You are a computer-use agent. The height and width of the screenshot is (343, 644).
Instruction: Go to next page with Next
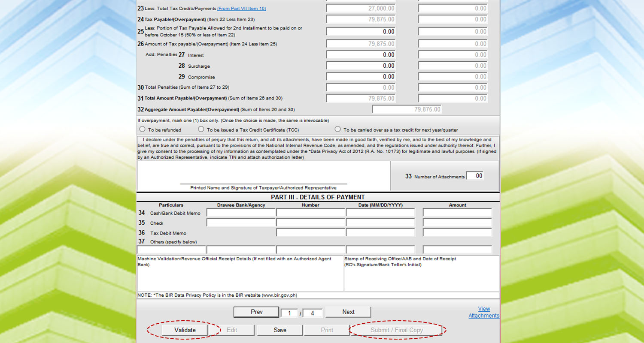pos(348,312)
